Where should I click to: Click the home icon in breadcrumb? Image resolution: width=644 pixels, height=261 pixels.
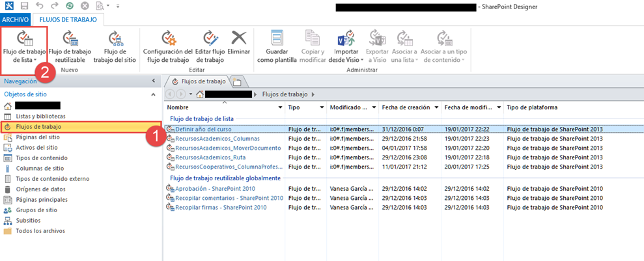point(200,94)
